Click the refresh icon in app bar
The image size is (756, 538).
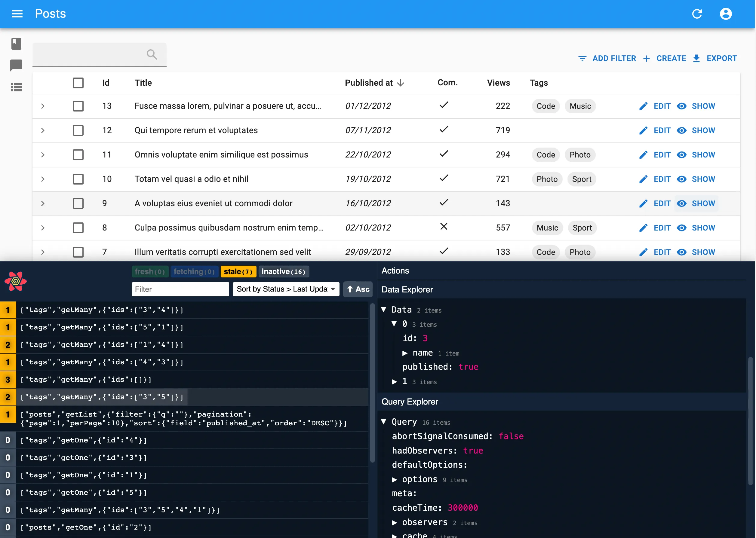pos(697,14)
